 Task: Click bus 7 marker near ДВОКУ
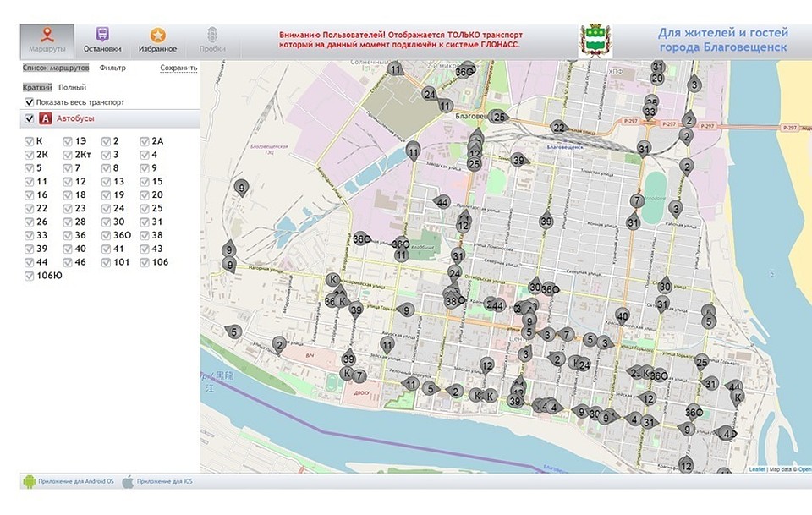tap(359, 376)
